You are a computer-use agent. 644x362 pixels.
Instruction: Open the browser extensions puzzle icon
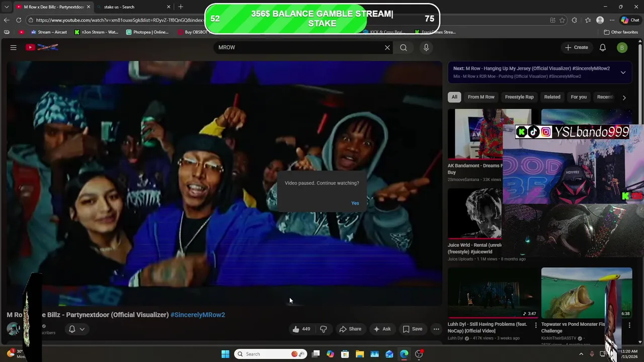point(575,20)
